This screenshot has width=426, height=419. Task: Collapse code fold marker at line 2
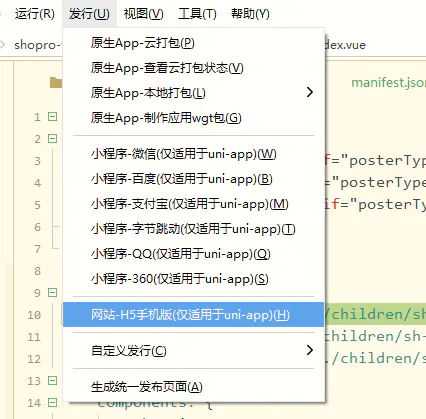(x=53, y=138)
